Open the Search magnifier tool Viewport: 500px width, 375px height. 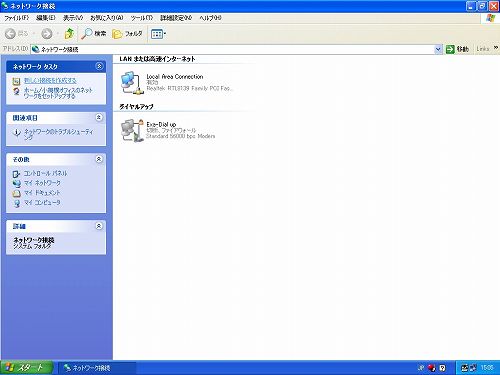click(94, 33)
